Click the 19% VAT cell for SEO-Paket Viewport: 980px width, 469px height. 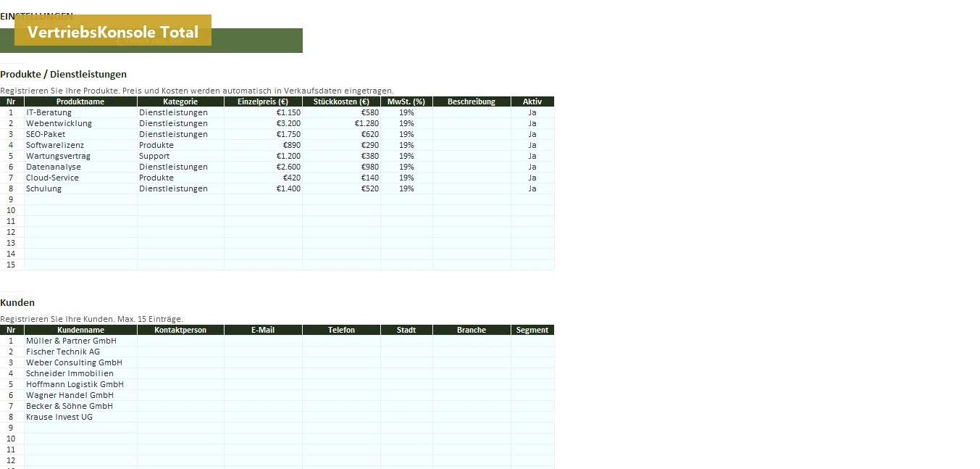(406, 134)
